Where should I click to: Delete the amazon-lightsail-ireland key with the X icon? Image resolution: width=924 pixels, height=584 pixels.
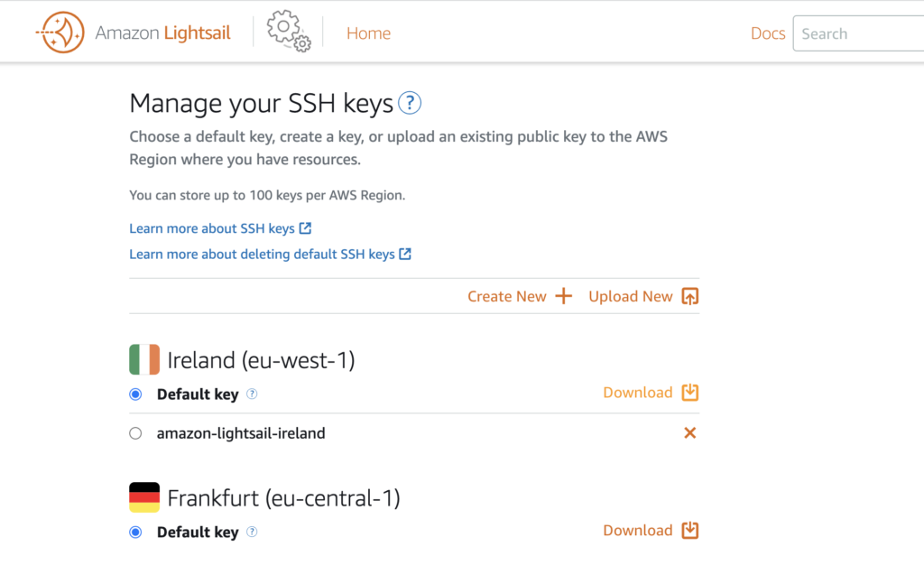690,433
